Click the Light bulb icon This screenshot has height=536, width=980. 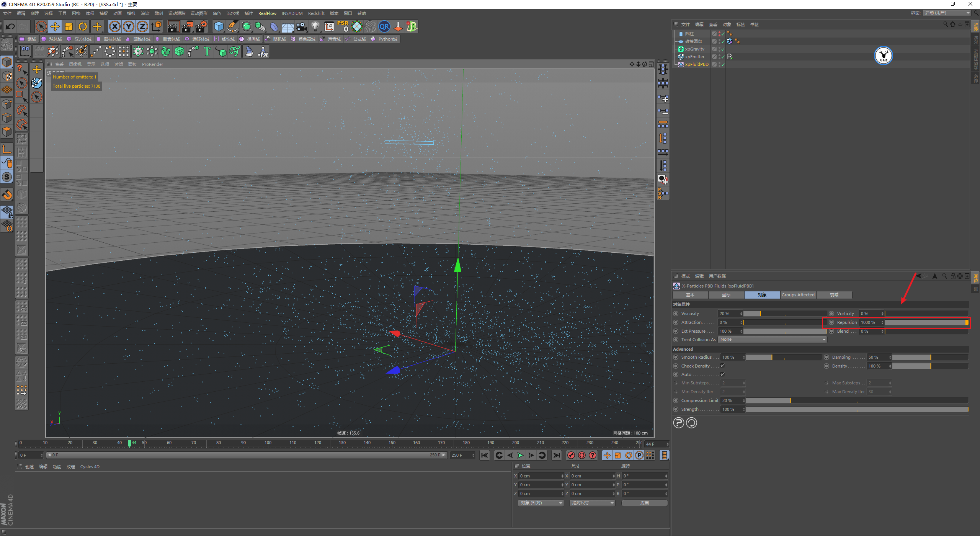coord(315,27)
